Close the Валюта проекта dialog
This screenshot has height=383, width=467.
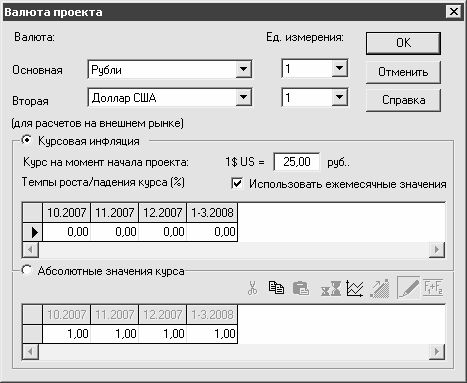point(454,12)
